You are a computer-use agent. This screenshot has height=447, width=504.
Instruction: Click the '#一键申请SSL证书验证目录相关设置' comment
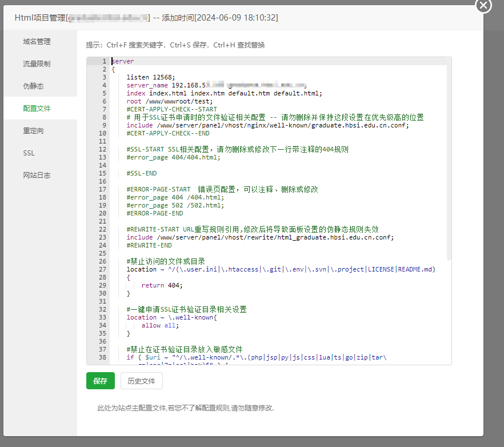pyautogui.click(x=187, y=309)
